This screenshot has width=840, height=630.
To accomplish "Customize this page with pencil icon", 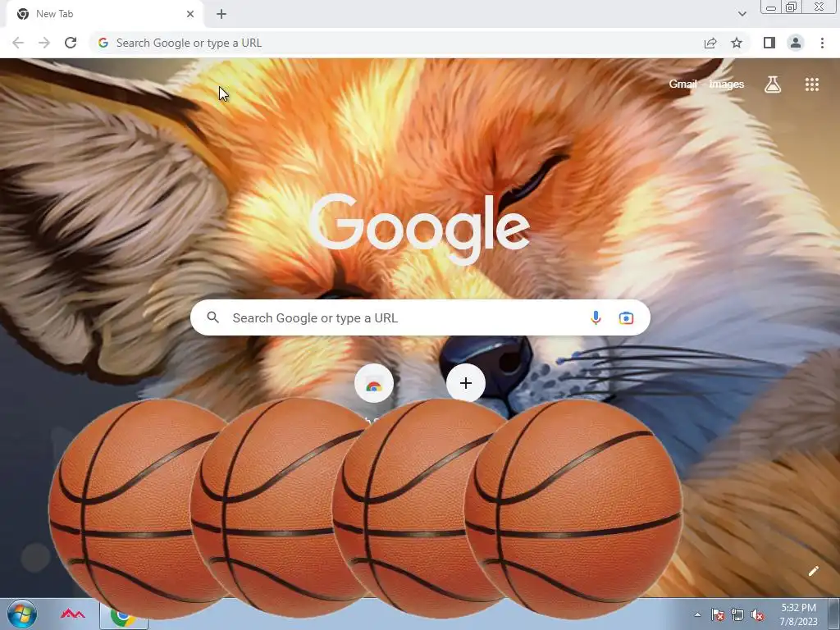I will coord(813,571).
